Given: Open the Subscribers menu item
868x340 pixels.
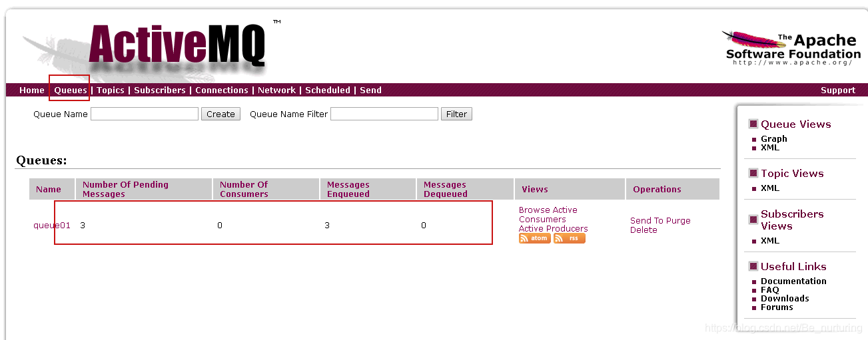Looking at the screenshot, I should pyautogui.click(x=160, y=90).
